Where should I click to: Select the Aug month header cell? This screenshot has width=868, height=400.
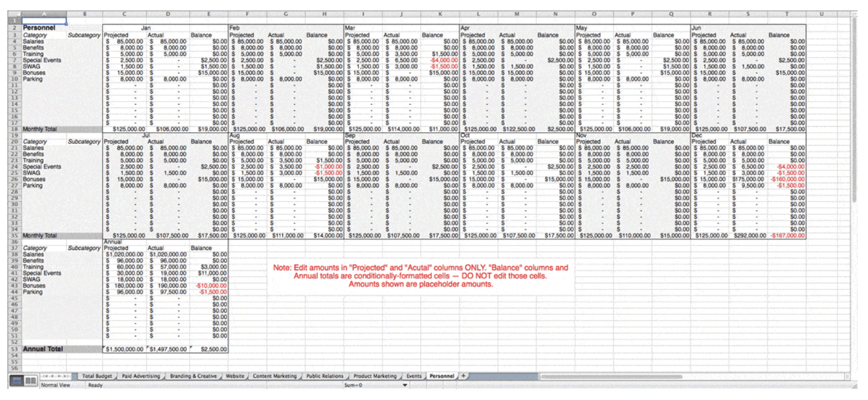247,135
